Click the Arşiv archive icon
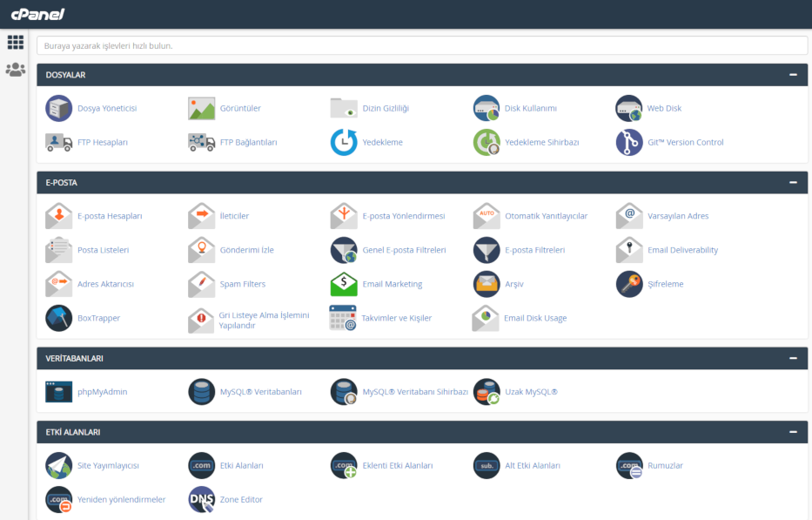This screenshot has width=812, height=520. (487, 284)
